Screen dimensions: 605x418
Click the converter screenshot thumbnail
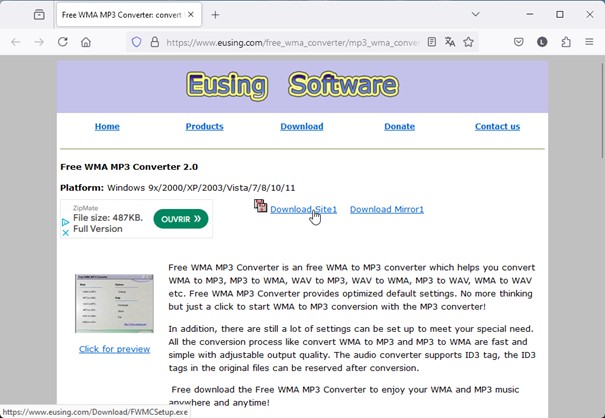click(x=114, y=303)
